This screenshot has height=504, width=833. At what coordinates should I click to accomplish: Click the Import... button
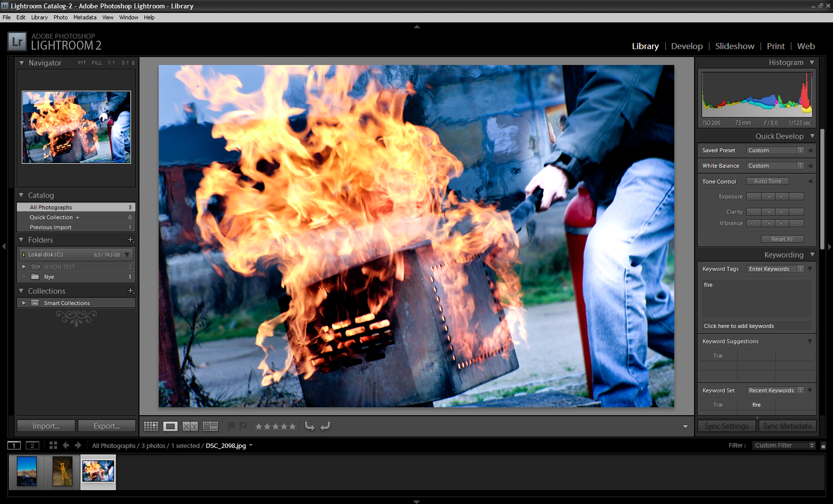point(46,426)
